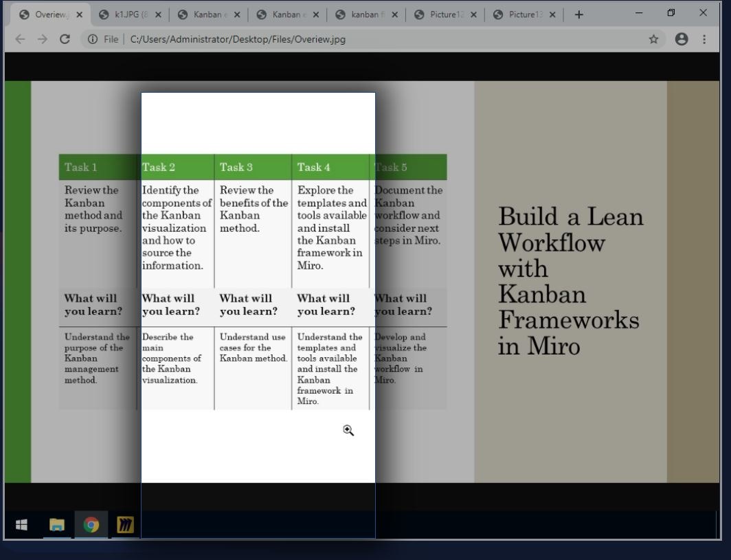The height and width of the screenshot is (560, 731).
Task: Open File Explorer from the taskbar
Action: pyautogui.click(x=57, y=525)
